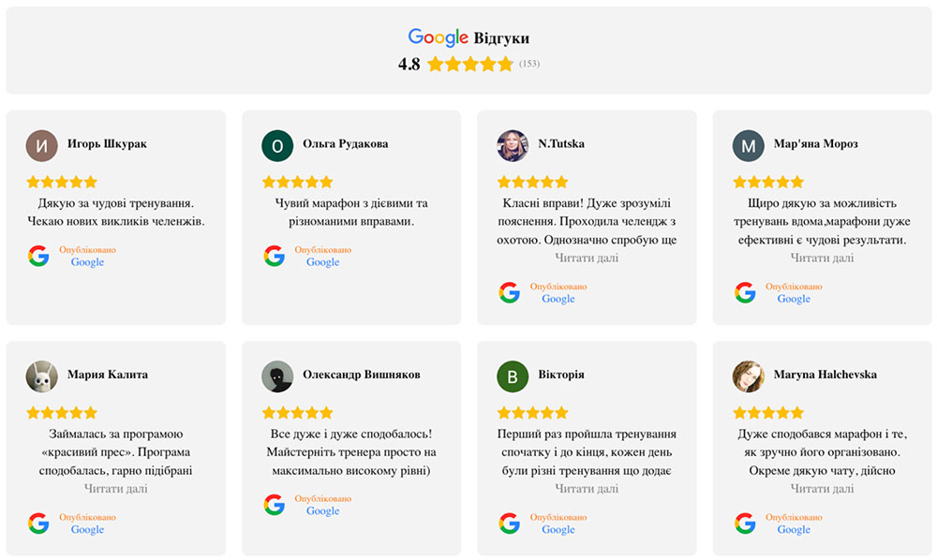Image resolution: width=937 pixels, height=560 pixels.
Task: Click Google G icon in Олександр Вишняков's card
Action: 275,505
